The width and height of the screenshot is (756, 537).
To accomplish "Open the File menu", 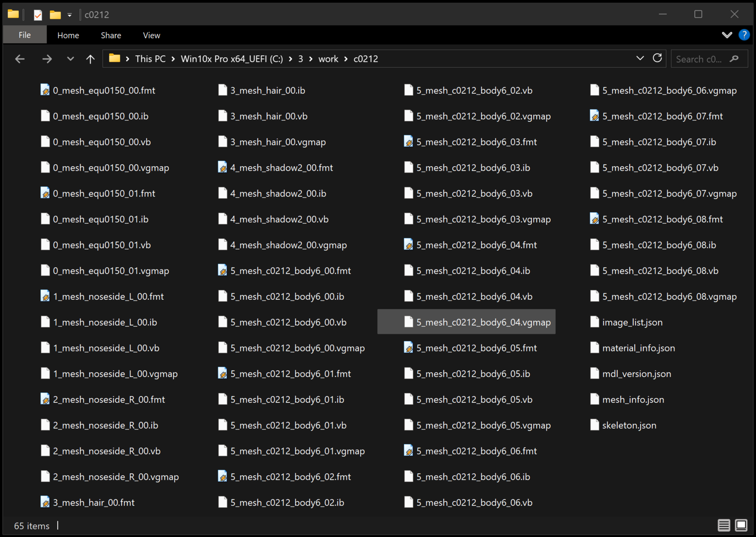I will coord(24,35).
